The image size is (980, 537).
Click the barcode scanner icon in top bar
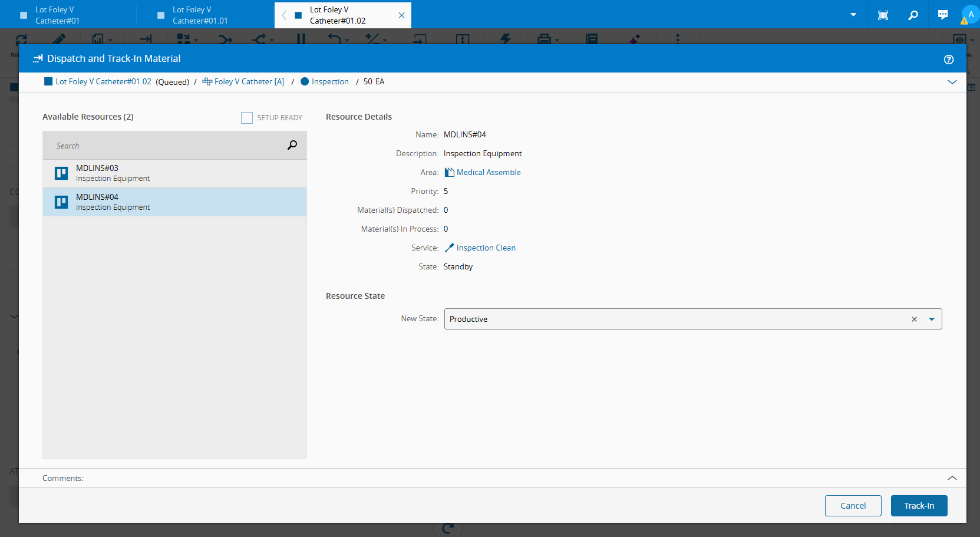click(x=883, y=15)
